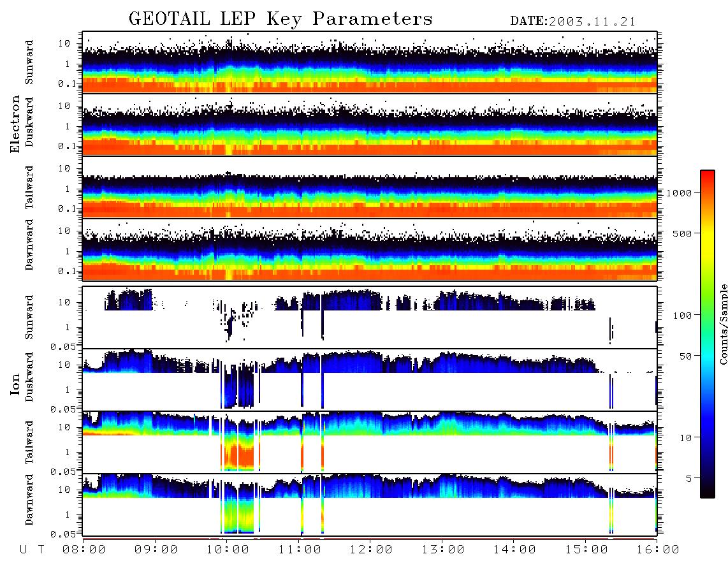
Task: Select the Ion "Duskward" panel label
Action: [x=29, y=377]
